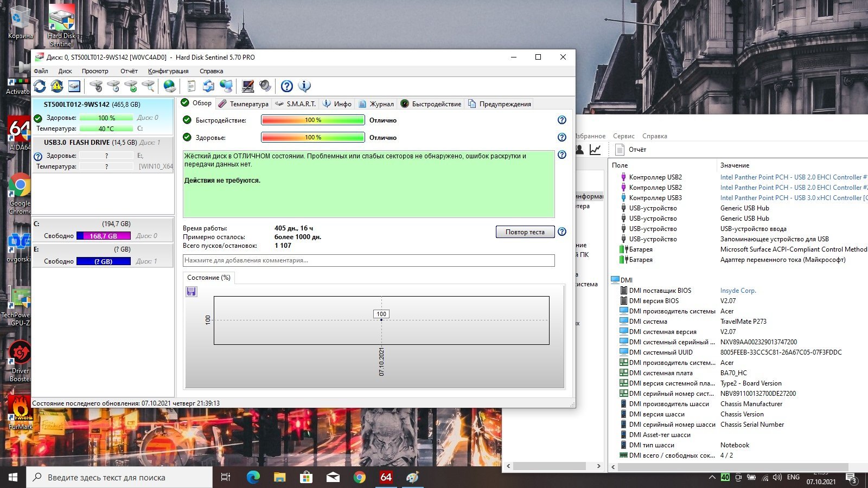This screenshot has height=488, width=868.
Task: Click the disk with magnifier surface test icon
Action: pyautogui.click(x=148, y=86)
